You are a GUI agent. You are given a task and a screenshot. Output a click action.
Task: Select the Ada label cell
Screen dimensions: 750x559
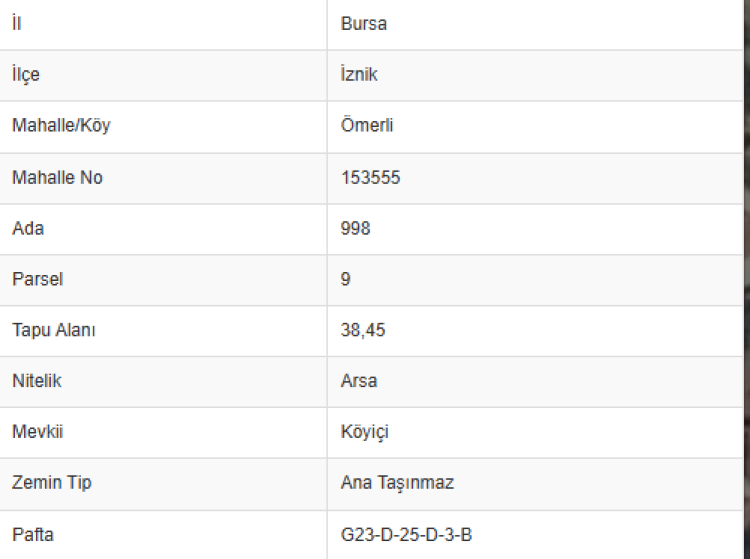pyautogui.click(x=28, y=229)
